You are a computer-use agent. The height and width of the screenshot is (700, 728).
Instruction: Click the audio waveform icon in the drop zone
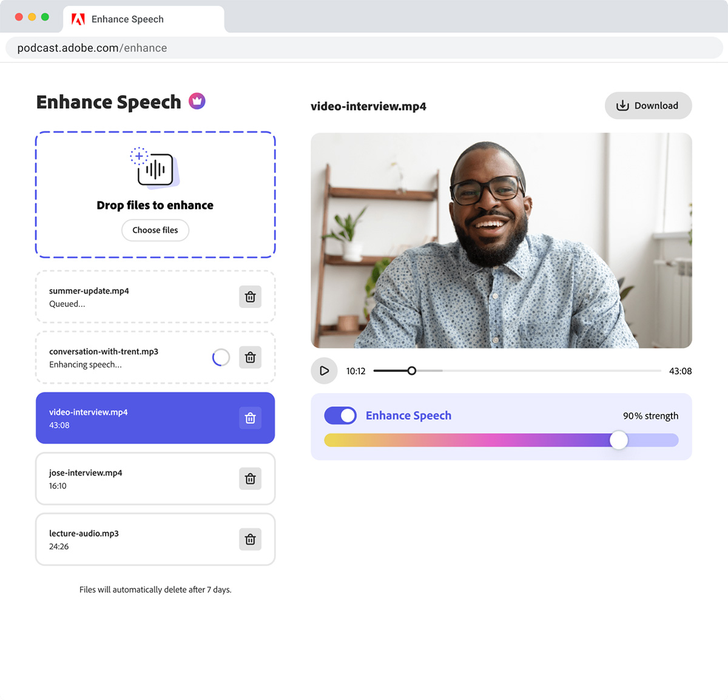tap(155, 169)
